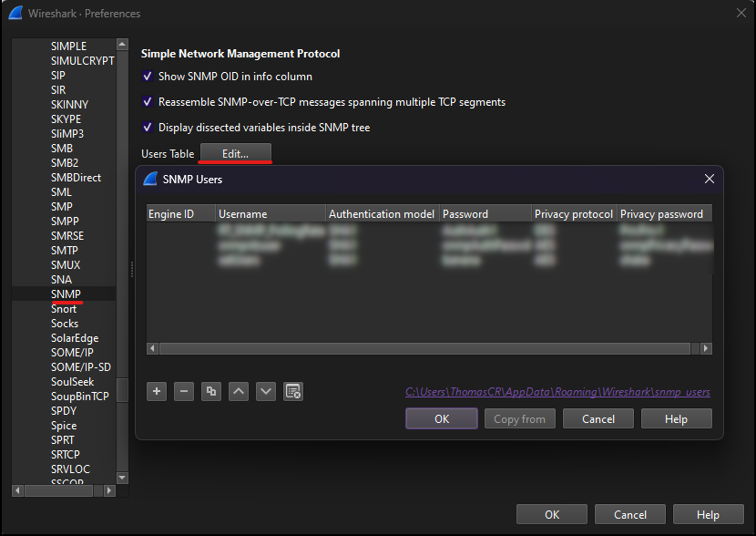This screenshot has width=756, height=536.
Task: Move the SNMP user entry down
Action: tap(266, 391)
